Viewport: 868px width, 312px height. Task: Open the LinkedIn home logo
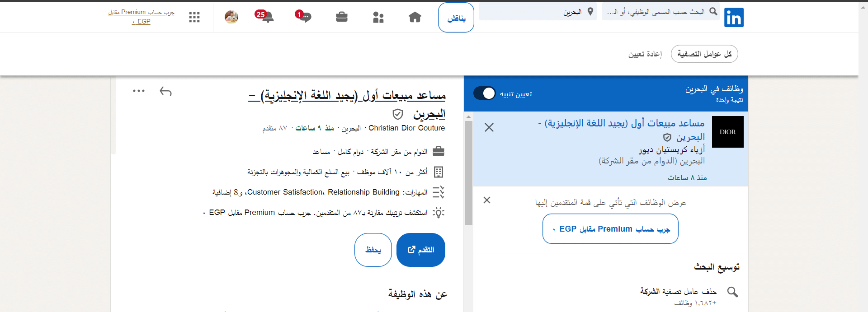734,18
